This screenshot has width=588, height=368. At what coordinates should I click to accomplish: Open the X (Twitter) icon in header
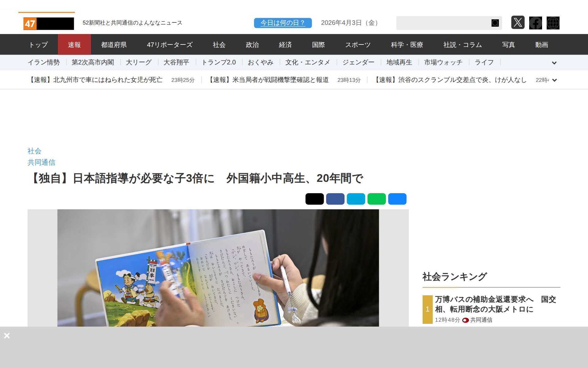[518, 23]
